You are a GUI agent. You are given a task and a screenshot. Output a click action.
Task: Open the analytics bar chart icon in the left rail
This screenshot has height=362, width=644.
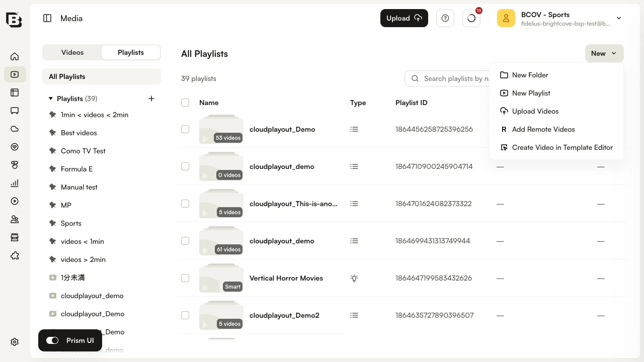point(15,183)
